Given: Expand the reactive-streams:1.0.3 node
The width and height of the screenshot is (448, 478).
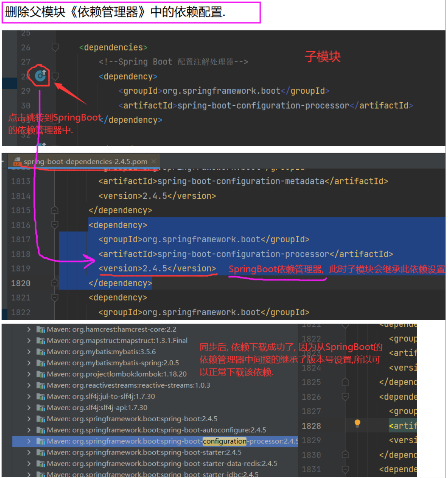Looking at the screenshot, I should pos(29,385).
